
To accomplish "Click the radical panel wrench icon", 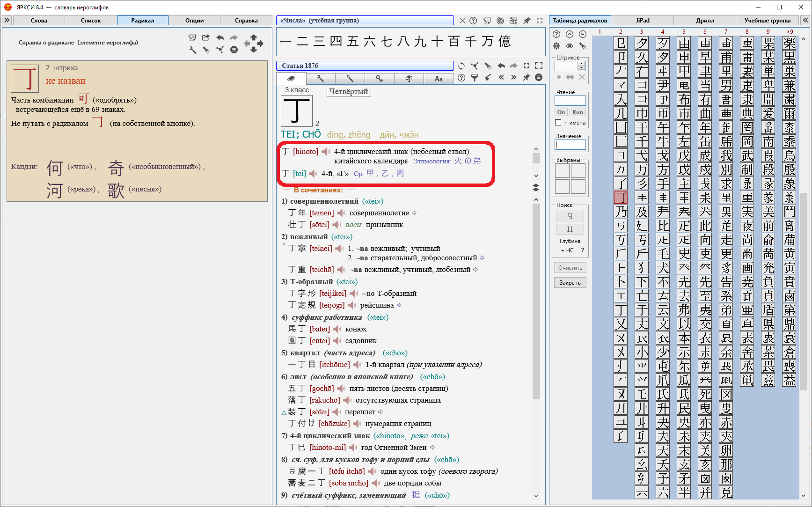I will (x=192, y=50).
